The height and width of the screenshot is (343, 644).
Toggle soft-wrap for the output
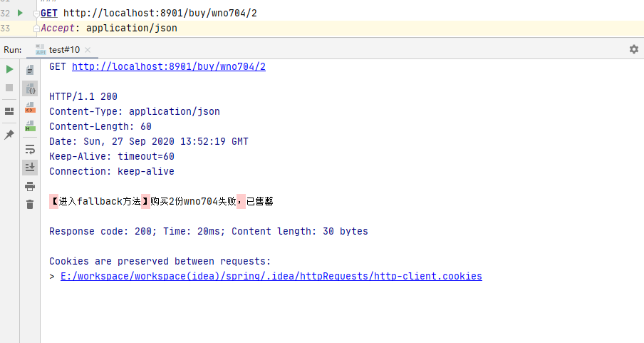coord(30,149)
